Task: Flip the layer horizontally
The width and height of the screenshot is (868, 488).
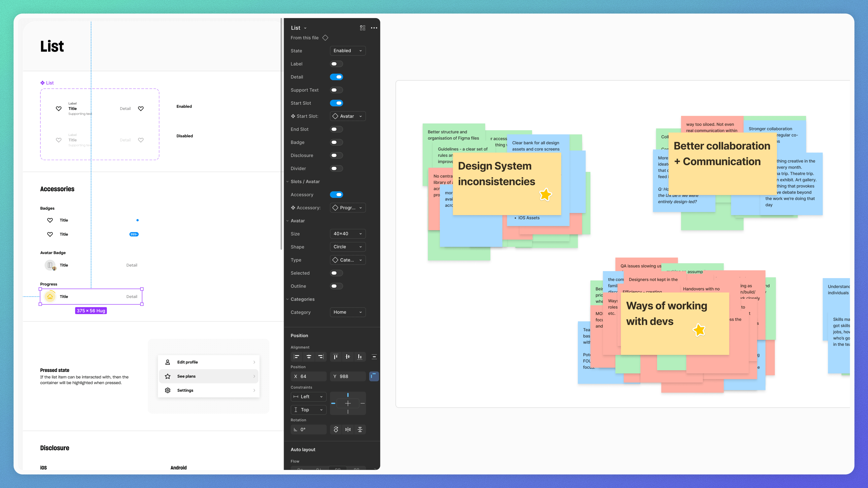Action: point(348,429)
